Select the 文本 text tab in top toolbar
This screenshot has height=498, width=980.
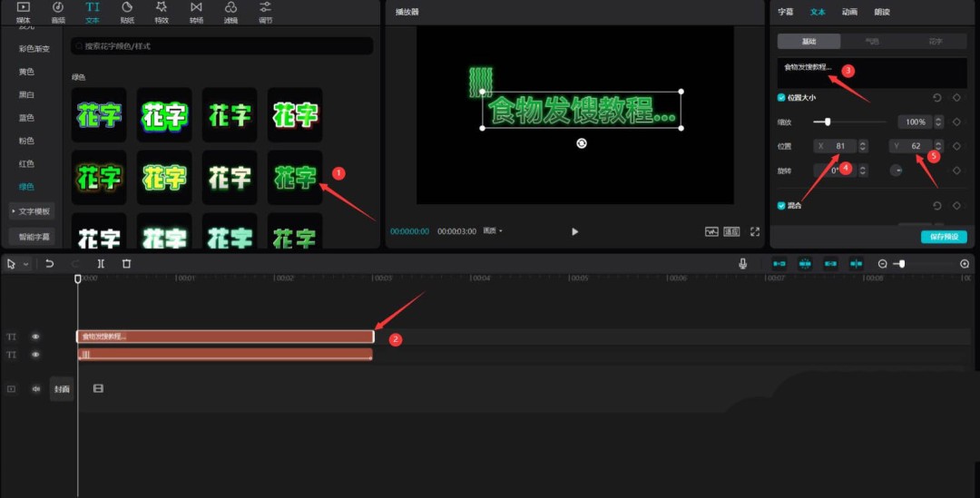(x=93, y=12)
